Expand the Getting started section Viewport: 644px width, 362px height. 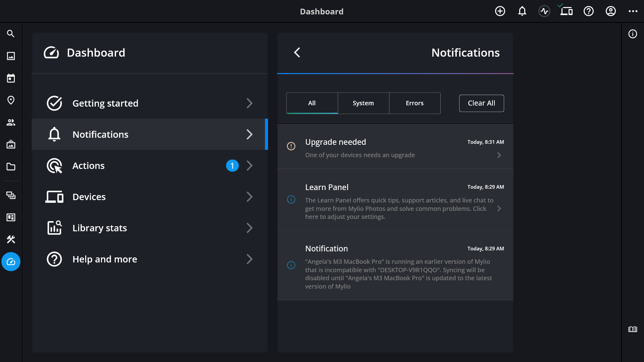(x=150, y=103)
